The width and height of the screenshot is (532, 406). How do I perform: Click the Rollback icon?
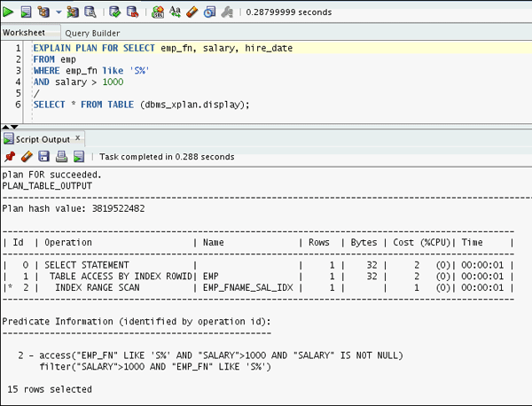pyautogui.click(x=131, y=12)
